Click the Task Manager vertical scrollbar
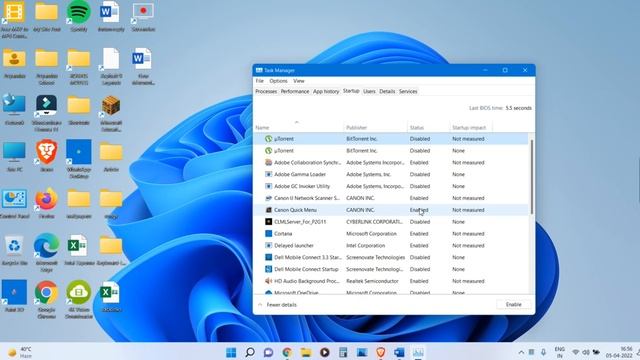The width and height of the screenshot is (640, 360). click(531, 176)
